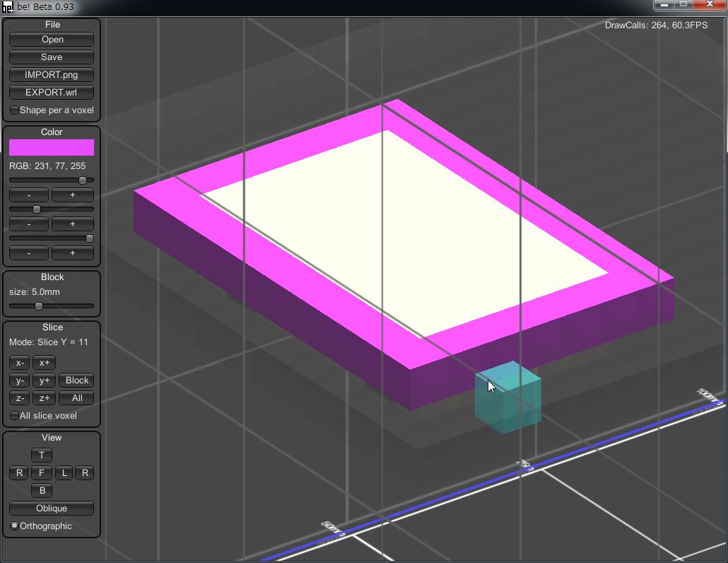The image size is (728, 563).
Task: Select the T top view button
Action: tap(42, 455)
